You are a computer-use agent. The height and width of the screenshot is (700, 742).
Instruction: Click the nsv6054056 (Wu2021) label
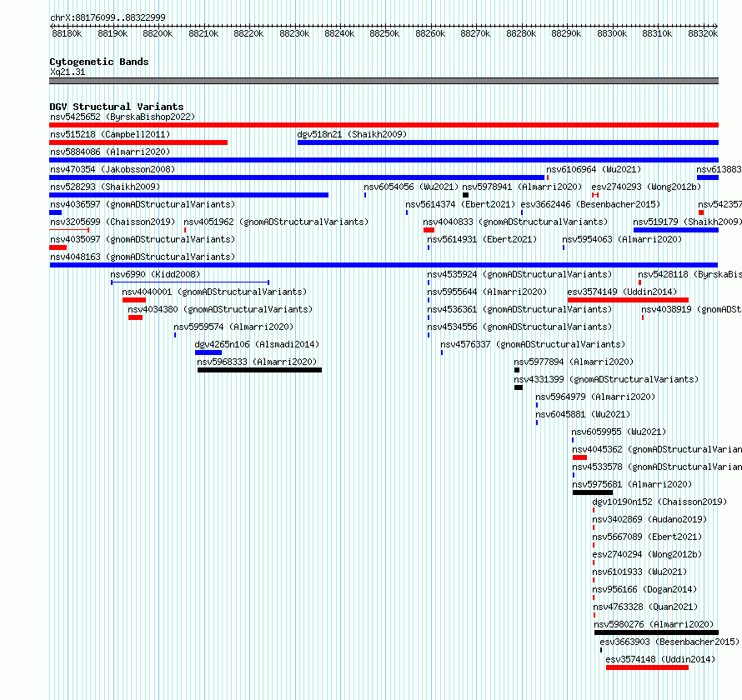coord(411,187)
